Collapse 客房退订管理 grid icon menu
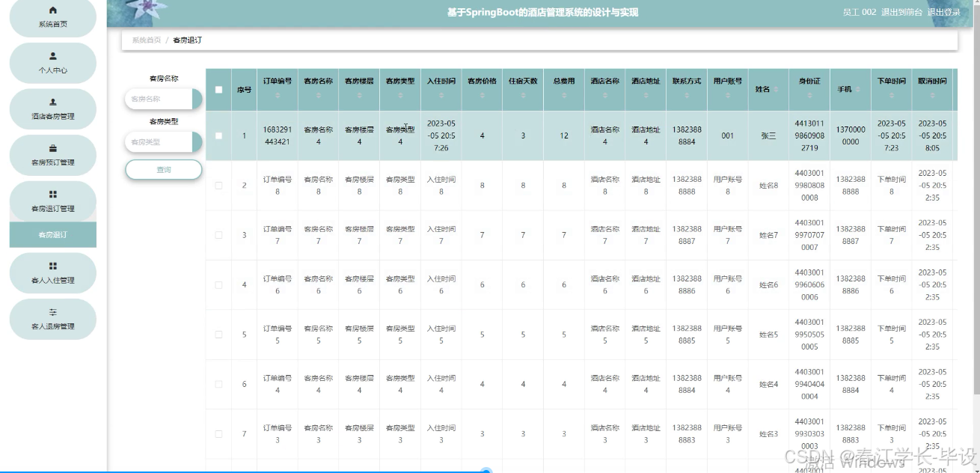This screenshot has width=980, height=473. [x=52, y=195]
